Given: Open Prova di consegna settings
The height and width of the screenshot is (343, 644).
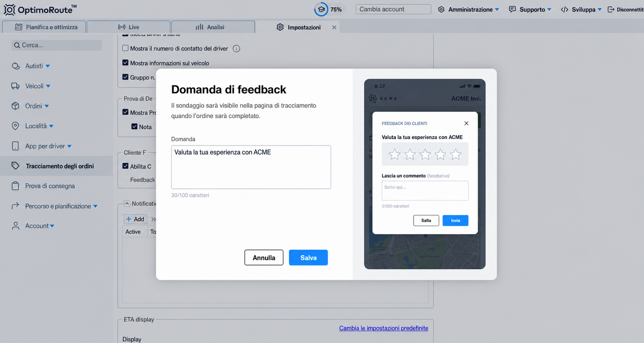Looking at the screenshot, I should click(50, 186).
